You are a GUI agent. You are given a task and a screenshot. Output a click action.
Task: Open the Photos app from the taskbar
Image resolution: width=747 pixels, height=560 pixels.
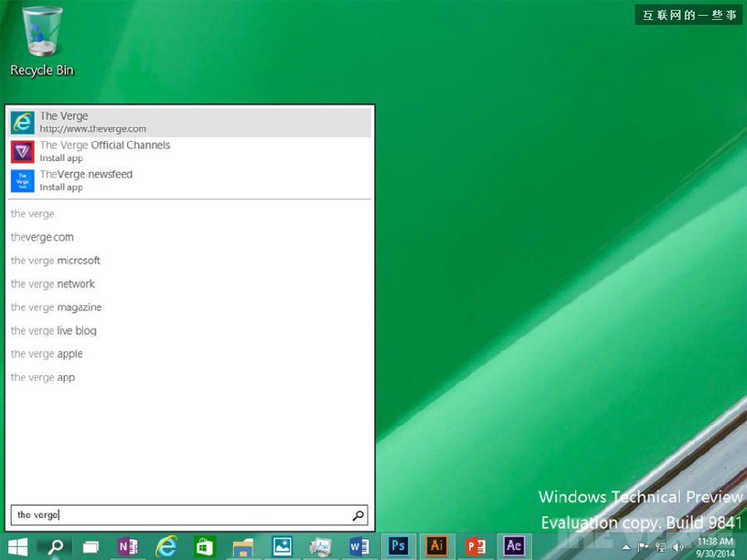tap(283, 546)
